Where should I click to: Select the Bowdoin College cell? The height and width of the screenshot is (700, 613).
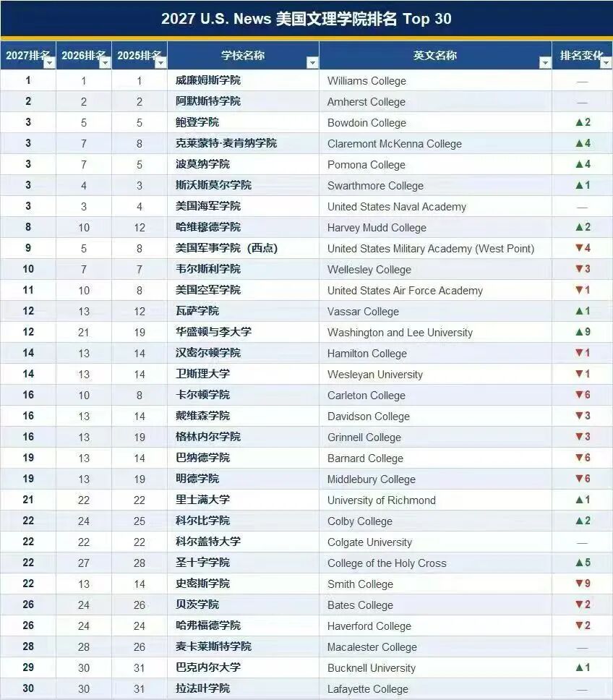click(x=435, y=123)
